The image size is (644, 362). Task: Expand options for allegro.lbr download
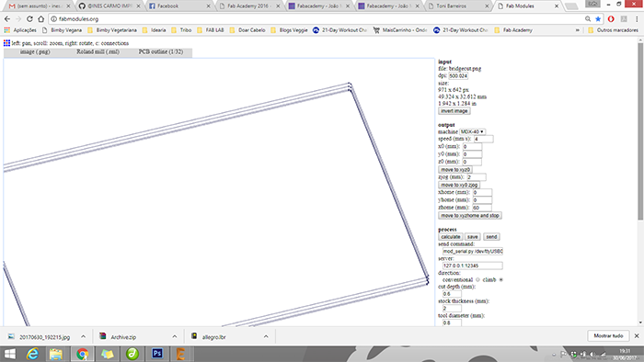coord(266,336)
